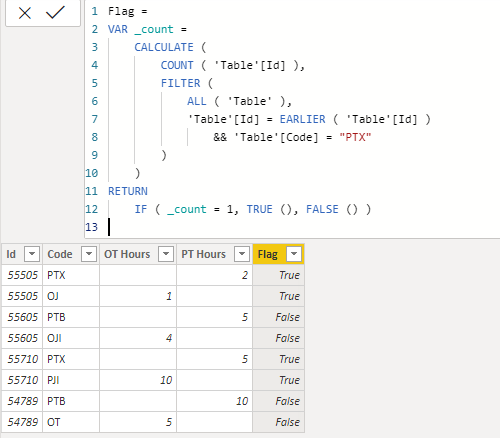Open the Id column filter dropdown

point(32,254)
